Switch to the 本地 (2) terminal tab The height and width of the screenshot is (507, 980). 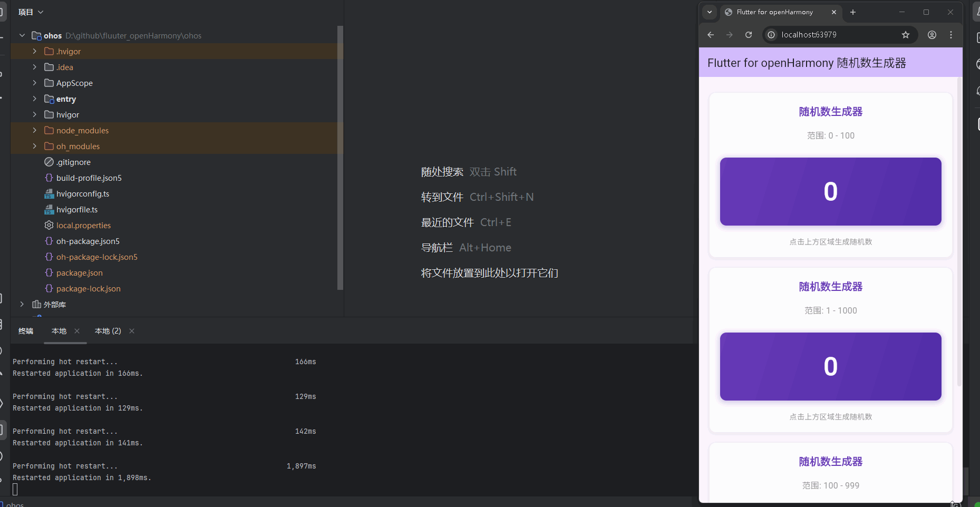point(108,331)
